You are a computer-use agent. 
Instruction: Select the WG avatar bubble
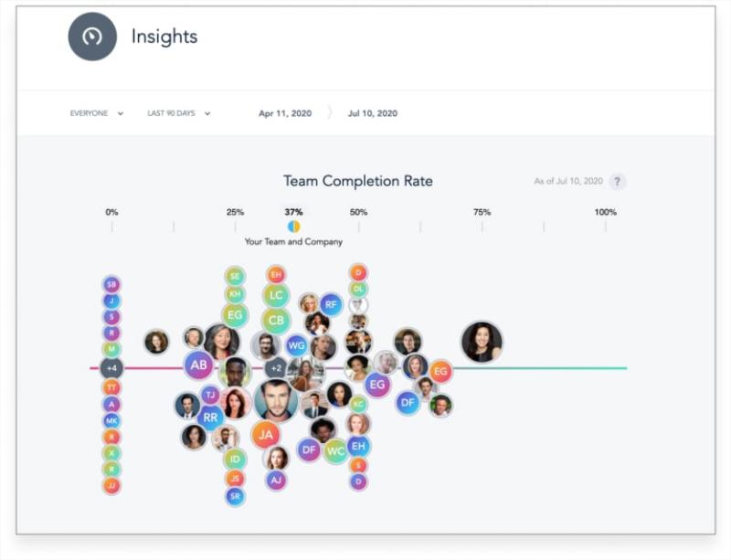pyautogui.click(x=296, y=345)
